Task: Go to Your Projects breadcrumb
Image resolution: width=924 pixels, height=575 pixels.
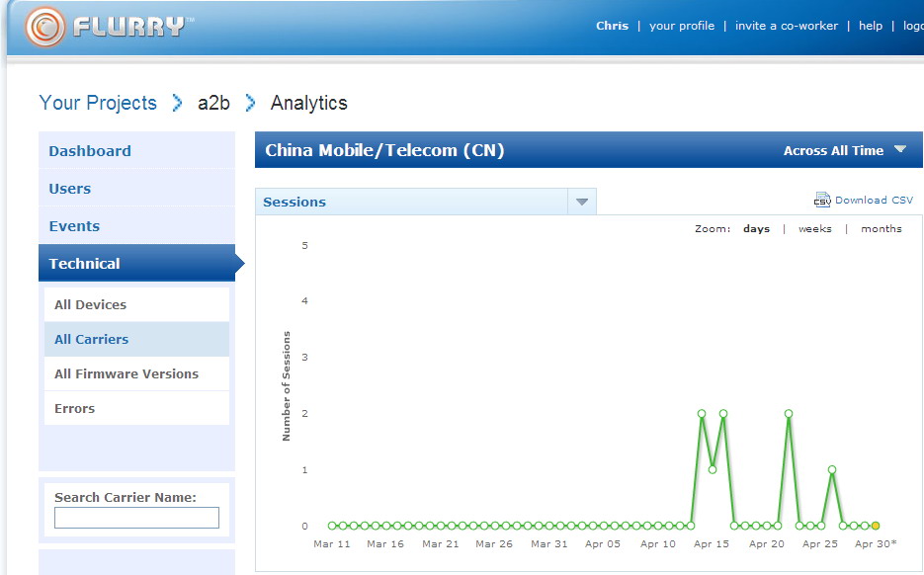Action: click(x=98, y=103)
